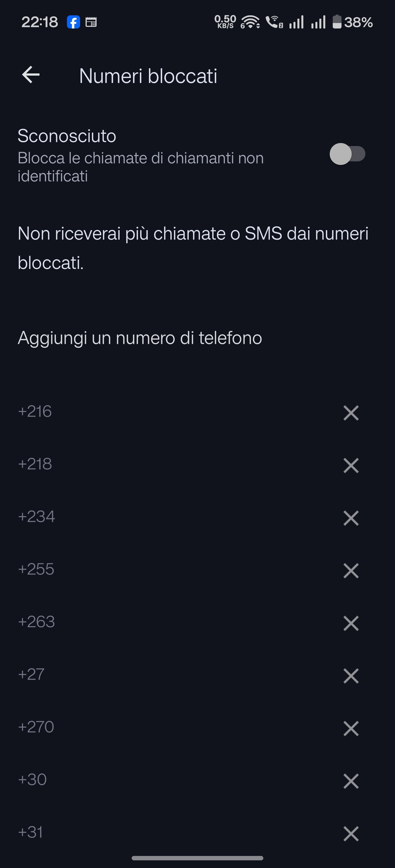Tap the Wi-Fi status icon

click(250, 22)
